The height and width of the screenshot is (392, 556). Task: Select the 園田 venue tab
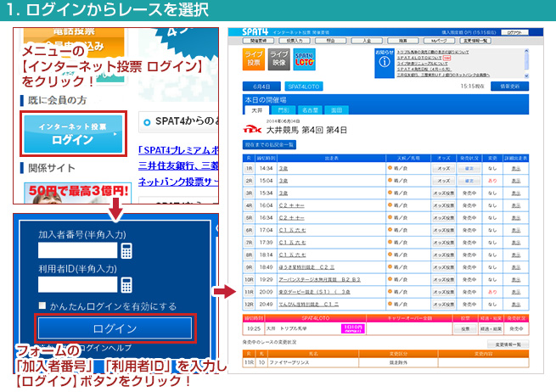[336, 110]
